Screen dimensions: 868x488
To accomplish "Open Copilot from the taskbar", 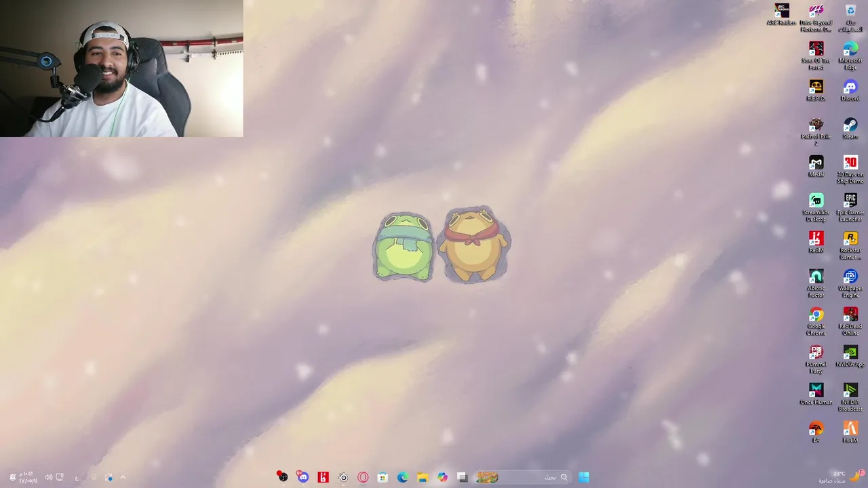I will point(442,477).
